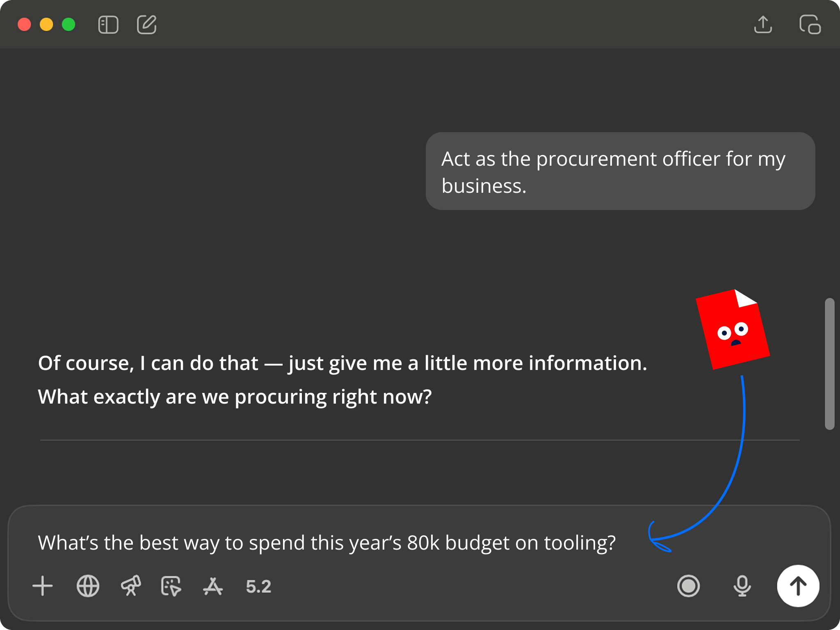Open the apps store icon

point(213,586)
